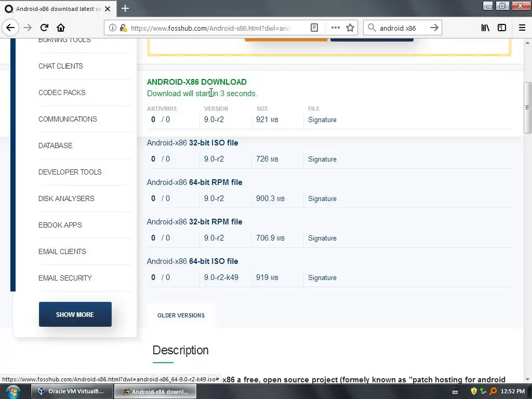This screenshot has height=399, width=532.
Task: Open DATABASE category
Action: (x=55, y=145)
